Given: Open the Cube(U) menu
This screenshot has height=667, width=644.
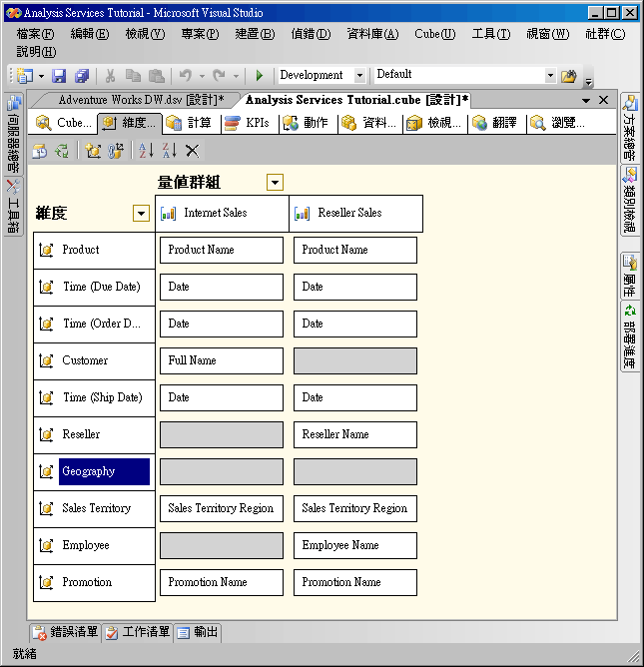Looking at the screenshot, I should pyautogui.click(x=434, y=34).
